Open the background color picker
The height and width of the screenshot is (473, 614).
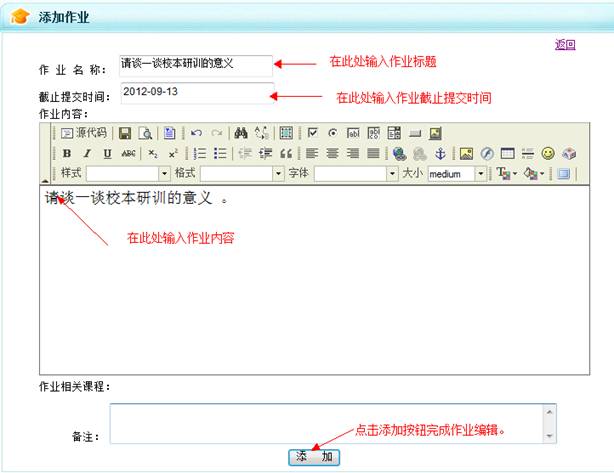click(534, 173)
